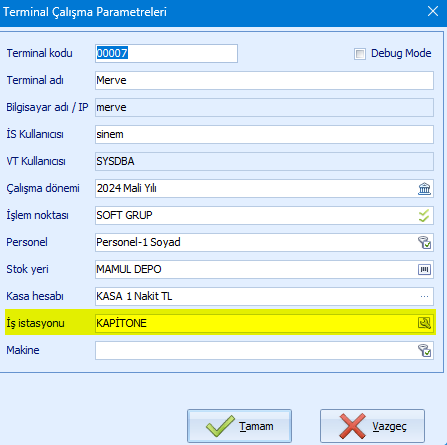
Task: Click the İS Kullanıcısı field containing sinem
Action: pyautogui.click(x=264, y=134)
